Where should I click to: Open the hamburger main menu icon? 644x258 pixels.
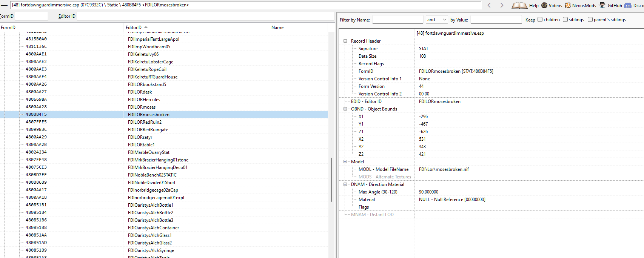(x=4, y=5)
